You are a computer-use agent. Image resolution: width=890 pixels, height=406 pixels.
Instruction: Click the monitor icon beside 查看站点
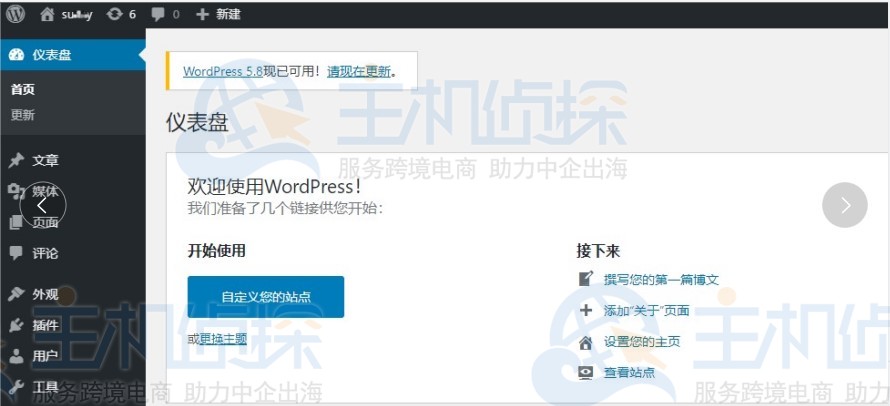586,373
